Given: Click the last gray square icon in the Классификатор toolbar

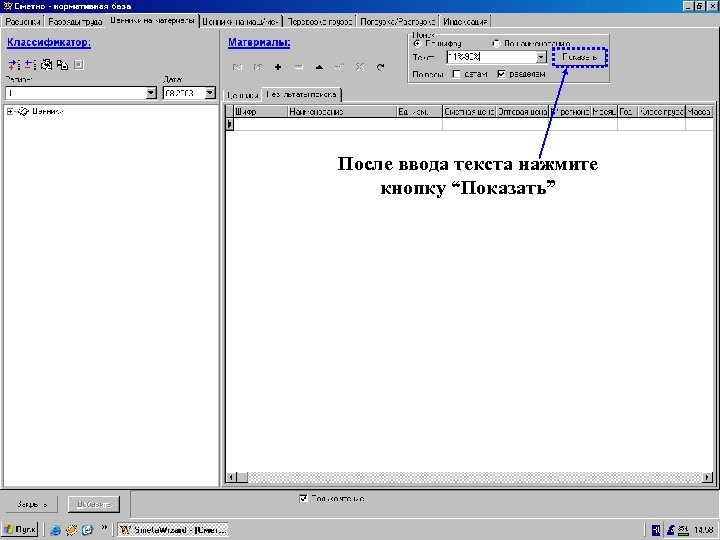Looking at the screenshot, I should [x=79, y=65].
